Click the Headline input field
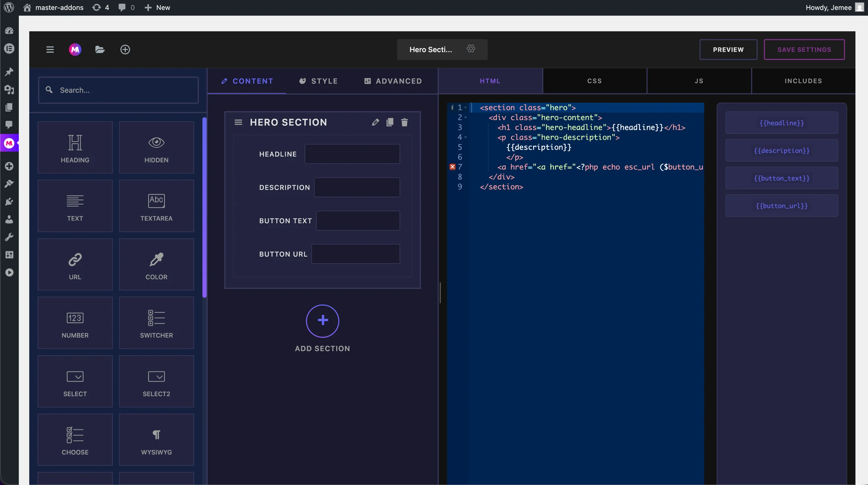 (x=352, y=154)
